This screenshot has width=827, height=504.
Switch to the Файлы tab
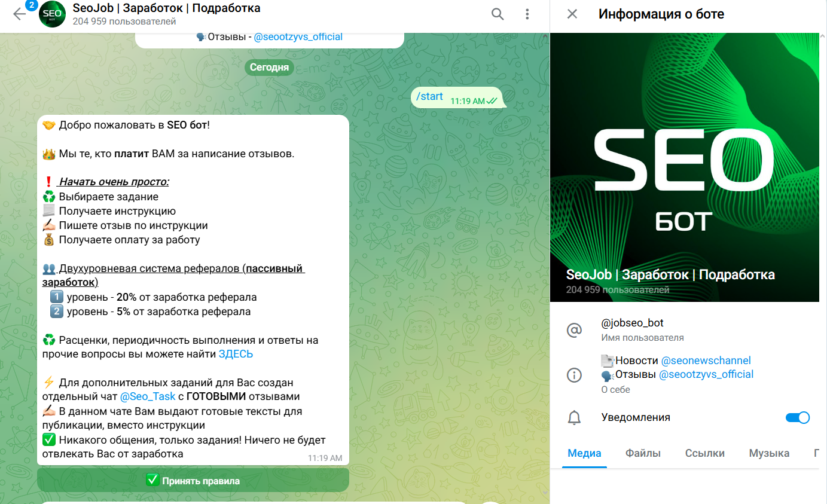click(643, 453)
